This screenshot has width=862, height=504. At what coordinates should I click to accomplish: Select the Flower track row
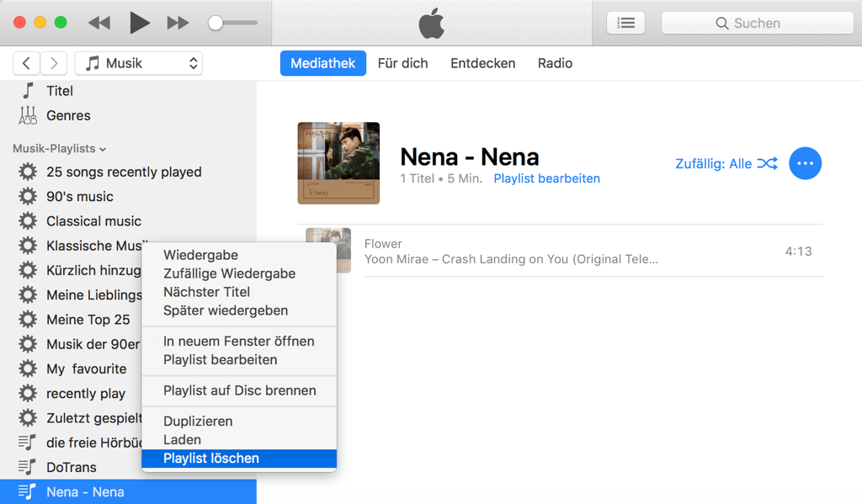pos(560,252)
